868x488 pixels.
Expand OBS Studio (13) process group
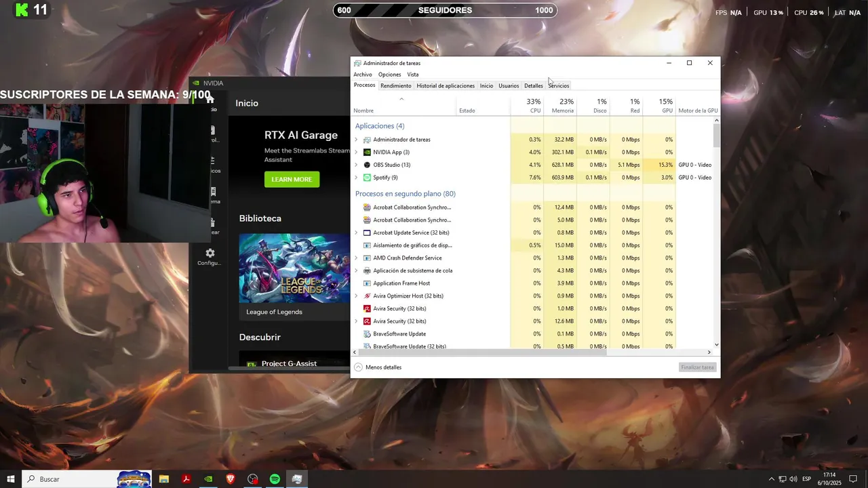click(x=356, y=165)
